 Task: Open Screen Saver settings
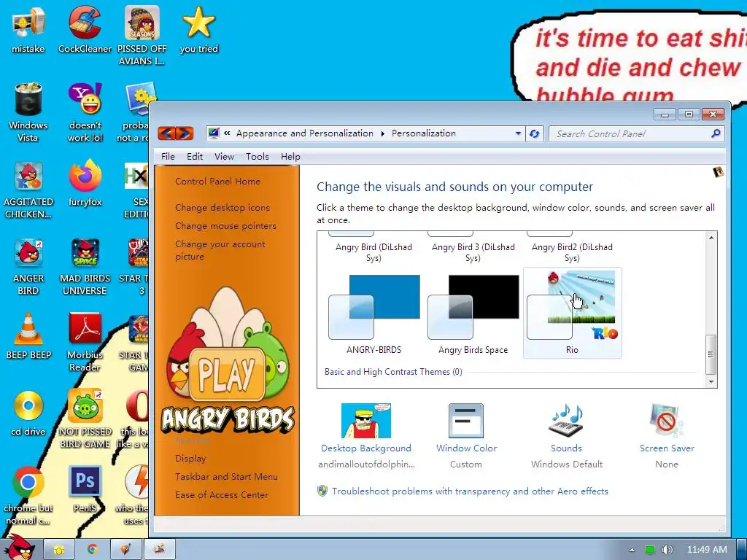pyautogui.click(x=667, y=435)
